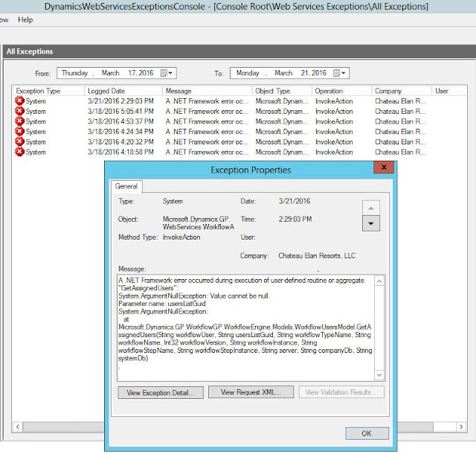Screen dimensions: 476x454
Task: Sort by User column header
Action: (x=448, y=91)
